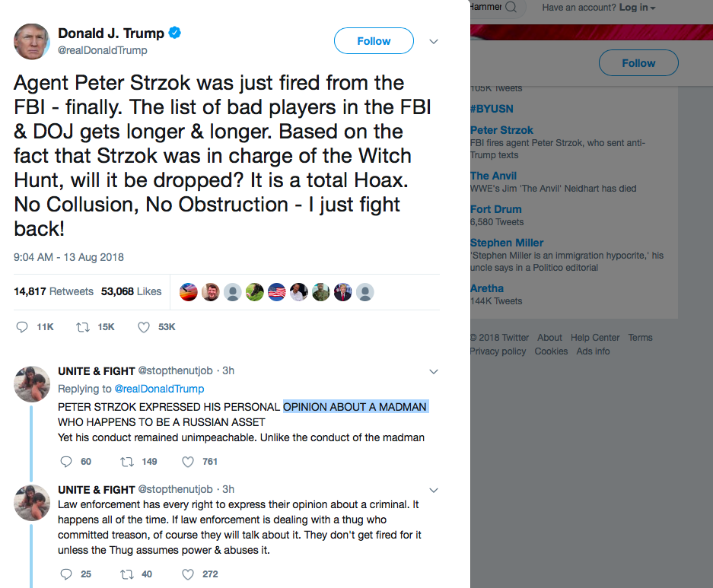Like the second UNITE & FIGHT reply

[x=188, y=574]
